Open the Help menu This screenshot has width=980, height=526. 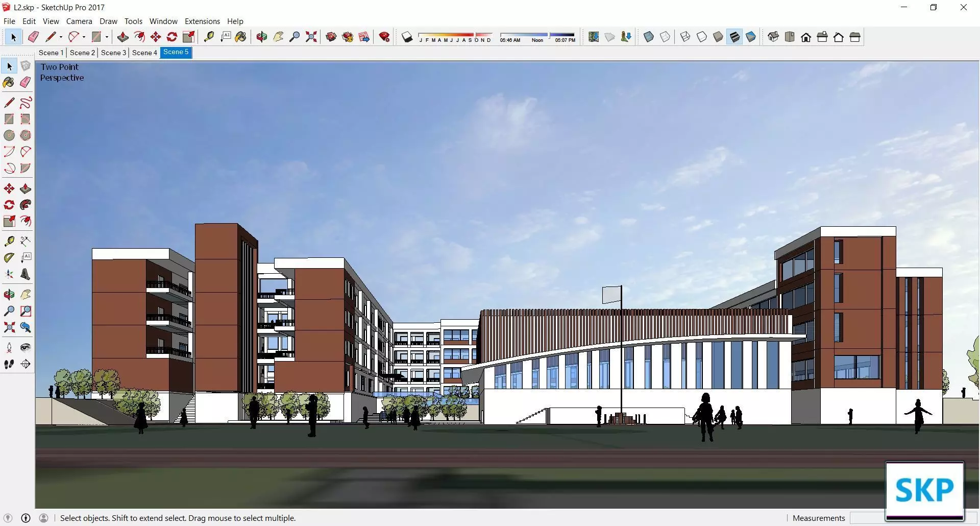[235, 21]
